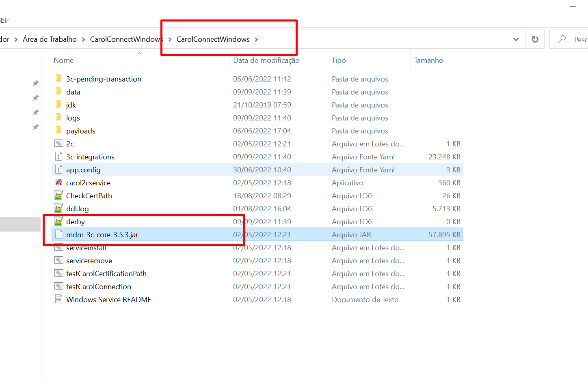Viewport: 588px width, 380px height.
Task: Click the 5.713 KB size value
Action: pos(446,209)
